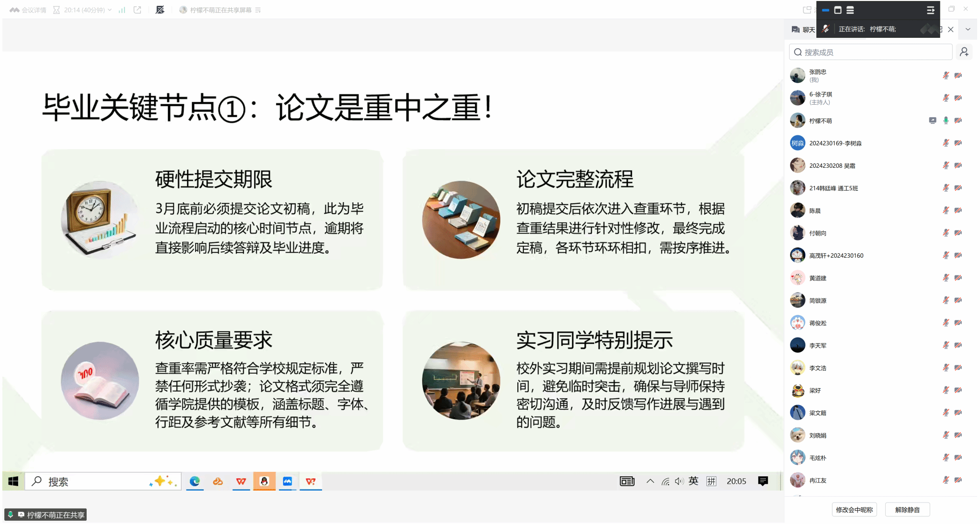
Task: Click 简银源's camera-off icon
Action: tap(958, 300)
